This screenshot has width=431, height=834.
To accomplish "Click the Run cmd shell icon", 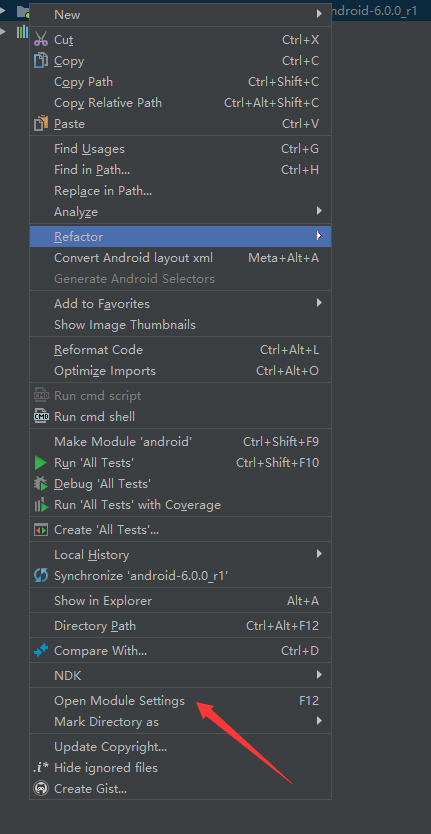I will [41, 416].
